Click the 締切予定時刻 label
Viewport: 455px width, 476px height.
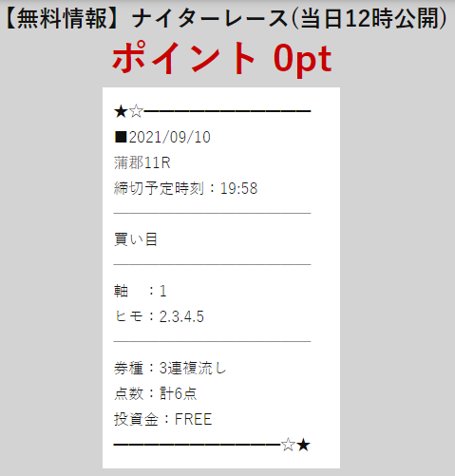tap(159, 188)
